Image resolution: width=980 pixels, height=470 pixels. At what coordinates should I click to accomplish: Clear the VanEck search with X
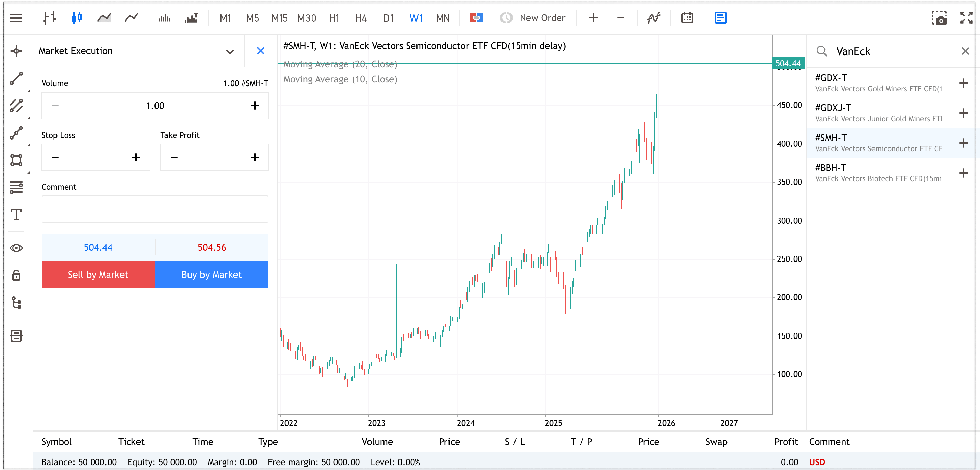coord(965,51)
